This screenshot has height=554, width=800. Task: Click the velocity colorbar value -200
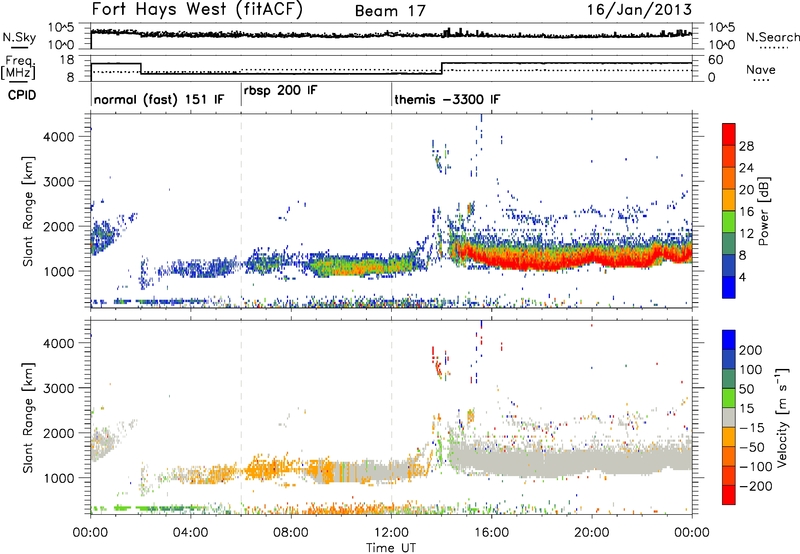pyautogui.click(x=756, y=486)
